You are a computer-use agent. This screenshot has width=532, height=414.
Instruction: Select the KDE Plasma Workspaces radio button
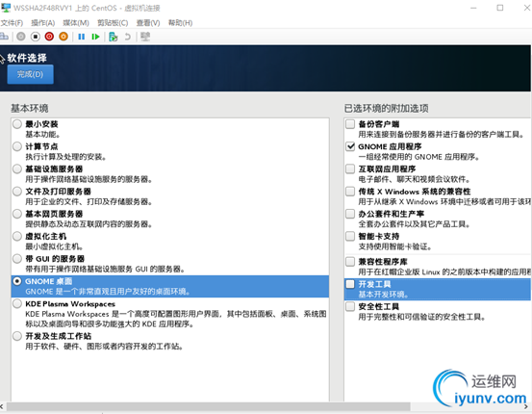pyautogui.click(x=17, y=303)
